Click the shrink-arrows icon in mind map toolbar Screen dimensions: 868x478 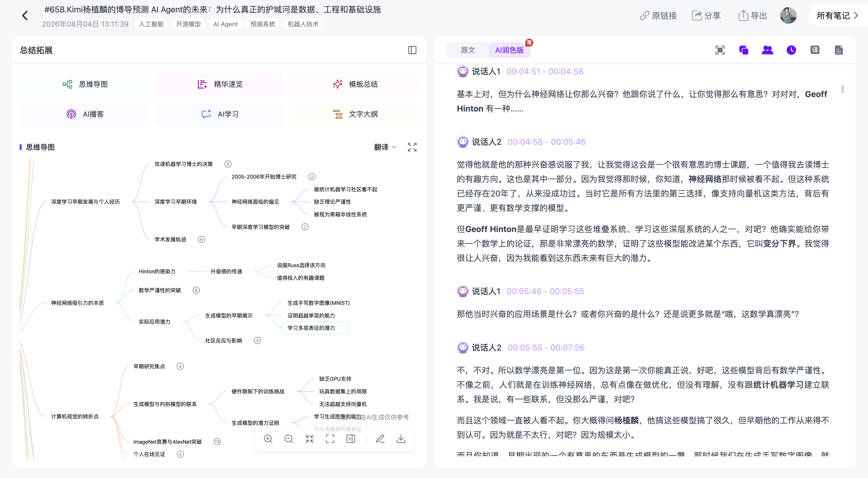pos(309,439)
